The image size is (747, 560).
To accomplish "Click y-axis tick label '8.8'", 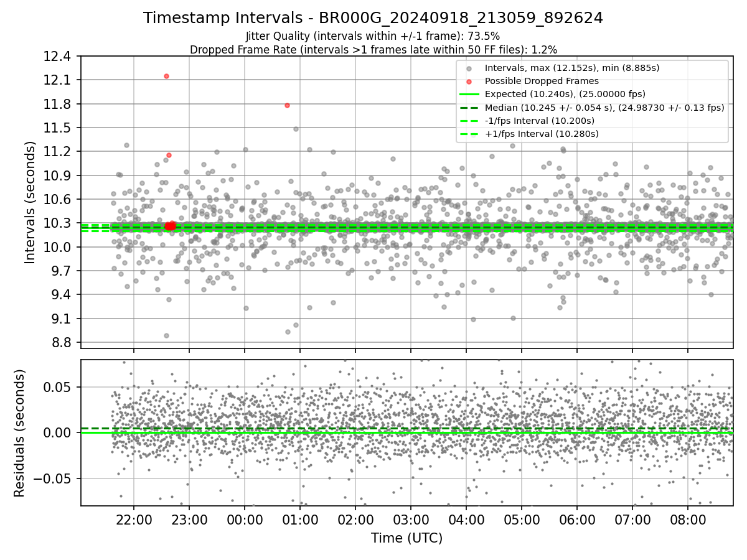I will [x=62, y=343].
